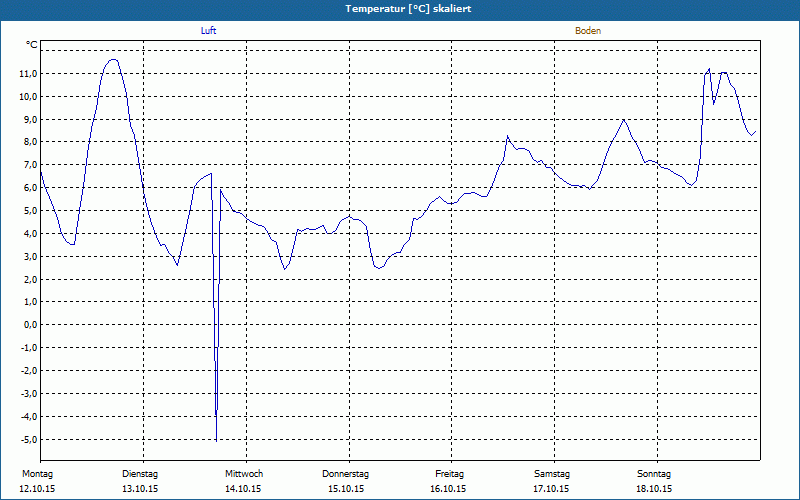
Task: Click the title 'Temperatur [°C] skaliert'
Action: pyautogui.click(x=408, y=9)
